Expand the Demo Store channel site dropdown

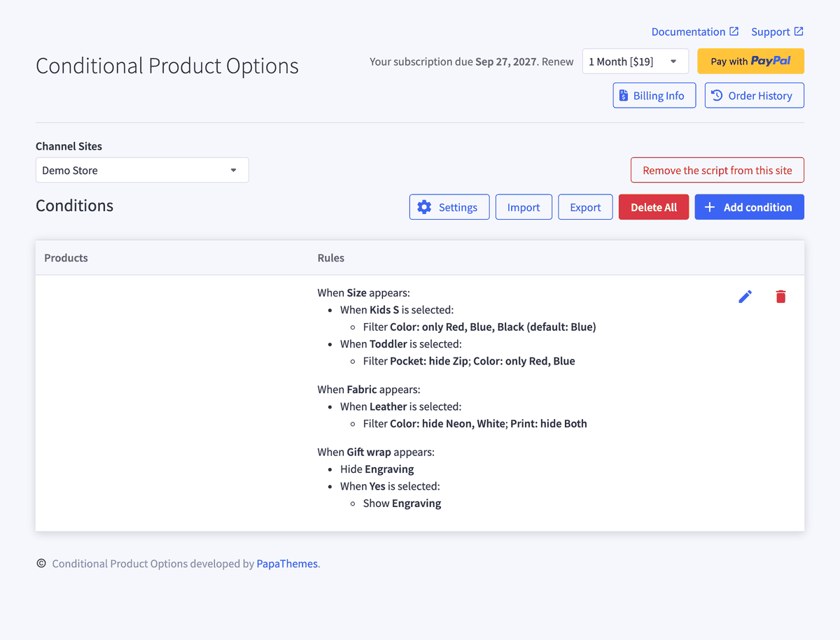coord(142,170)
